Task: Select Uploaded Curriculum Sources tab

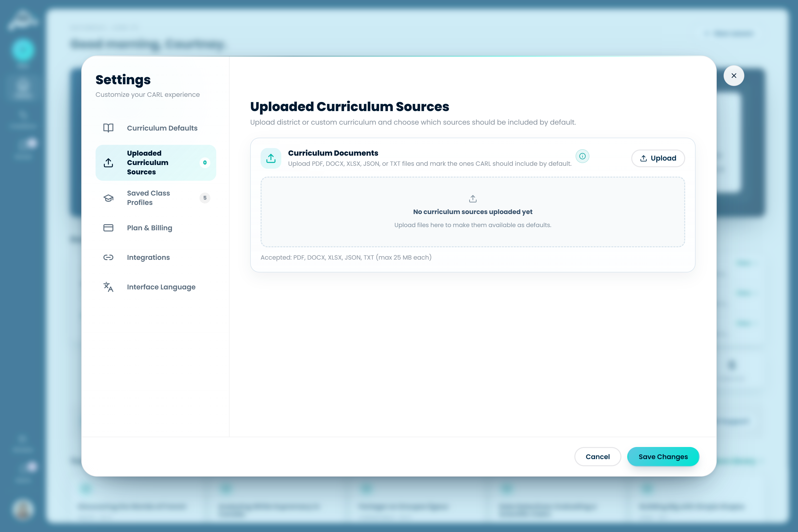Action: point(156,163)
